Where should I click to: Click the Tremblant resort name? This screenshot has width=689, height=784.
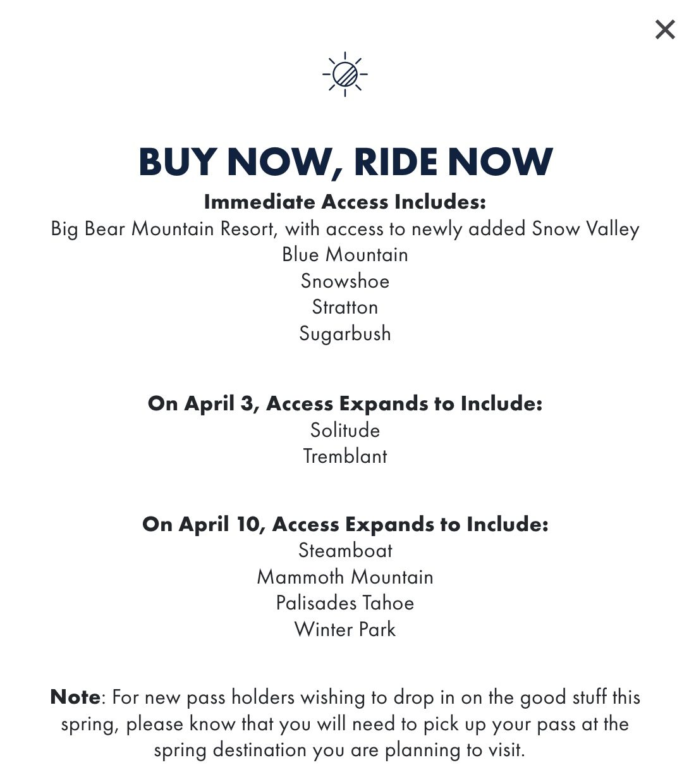coord(344,456)
